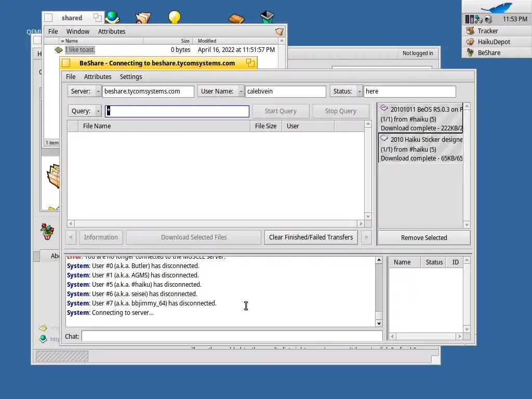
Task: Click the Remove Selected button
Action: (424, 237)
